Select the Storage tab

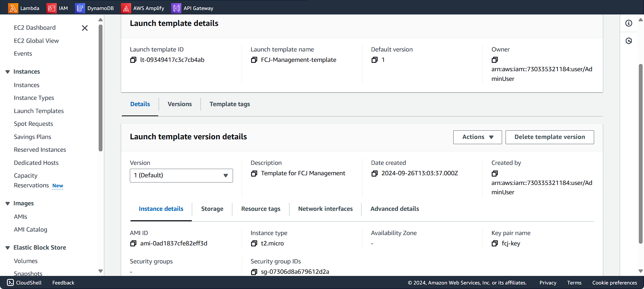click(212, 209)
